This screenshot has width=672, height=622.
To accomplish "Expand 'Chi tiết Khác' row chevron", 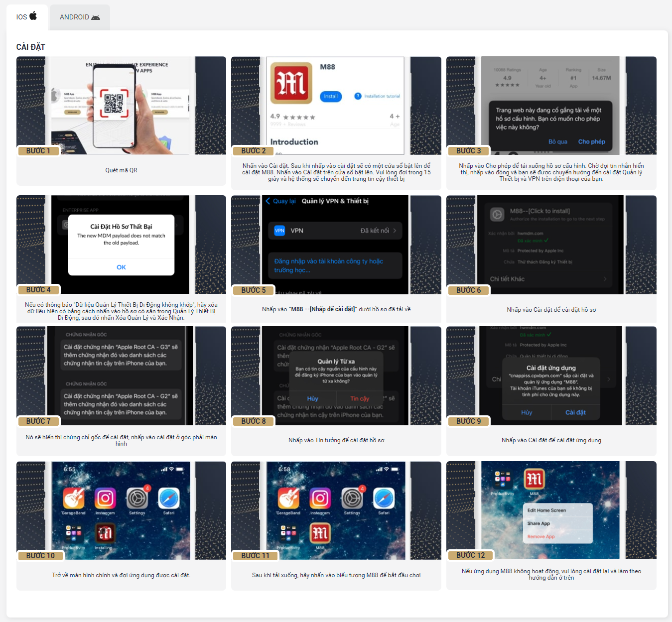I will (605, 279).
